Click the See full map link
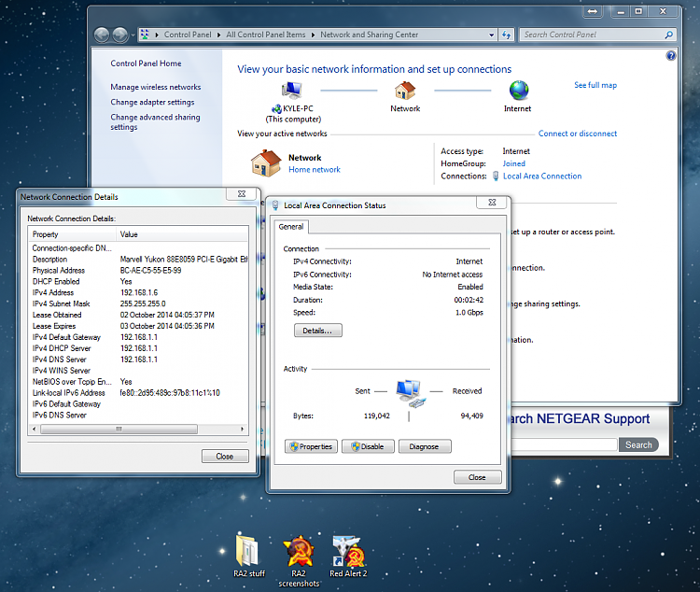 [595, 85]
